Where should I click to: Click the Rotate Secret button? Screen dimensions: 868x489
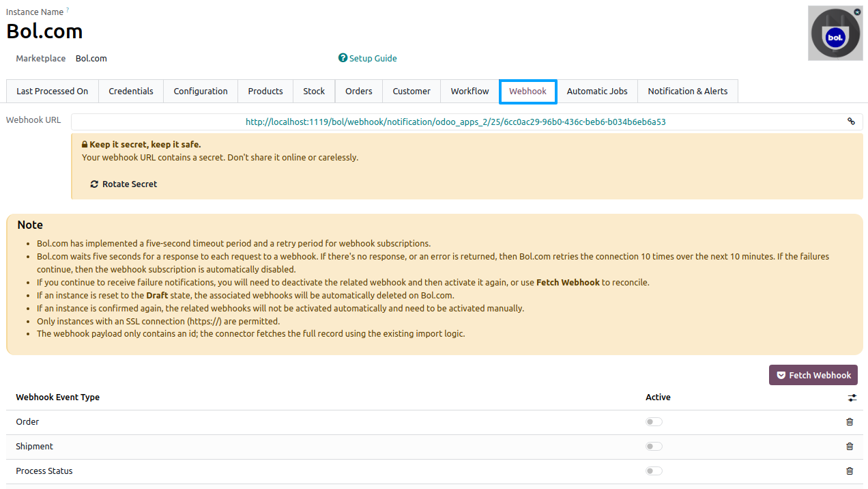[124, 184]
